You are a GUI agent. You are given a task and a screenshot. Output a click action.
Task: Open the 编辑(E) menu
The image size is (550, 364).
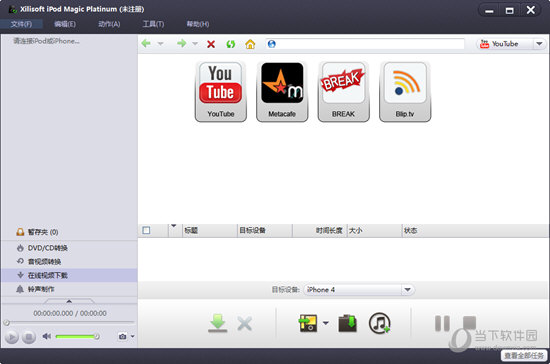[x=65, y=24]
